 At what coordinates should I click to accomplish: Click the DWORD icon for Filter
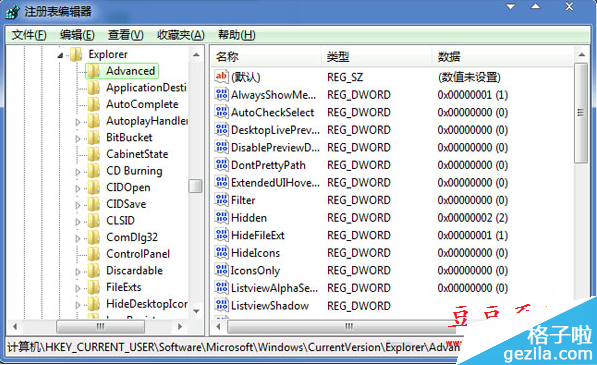tap(221, 199)
